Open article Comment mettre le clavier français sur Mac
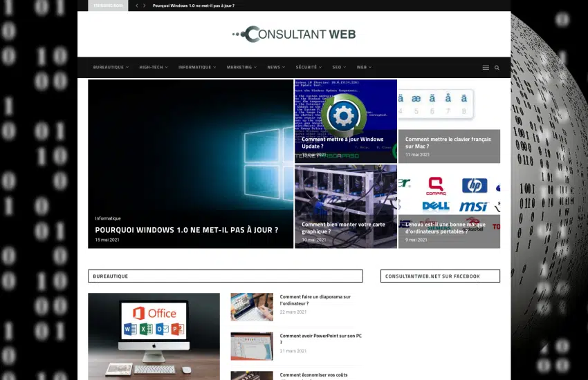This screenshot has width=588, height=380. (448, 142)
